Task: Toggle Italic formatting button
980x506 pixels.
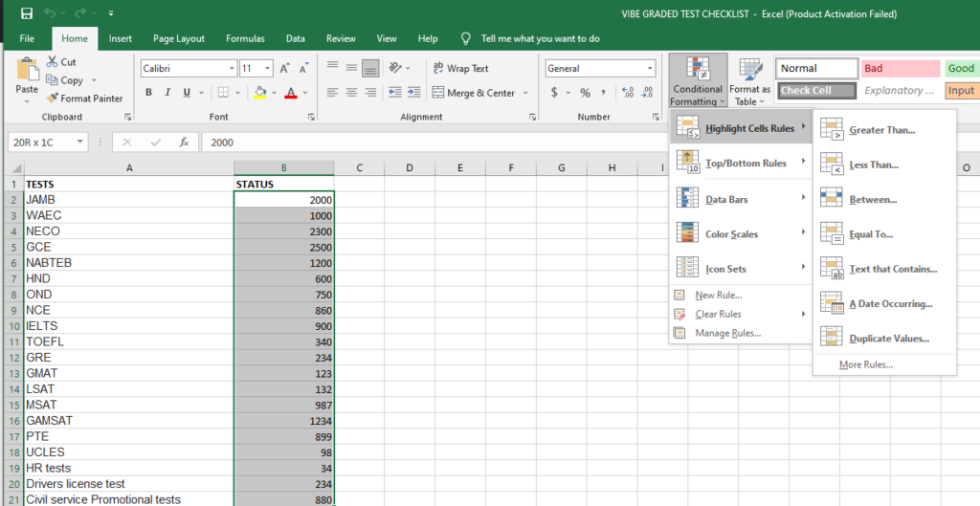Action: pyautogui.click(x=168, y=93)
